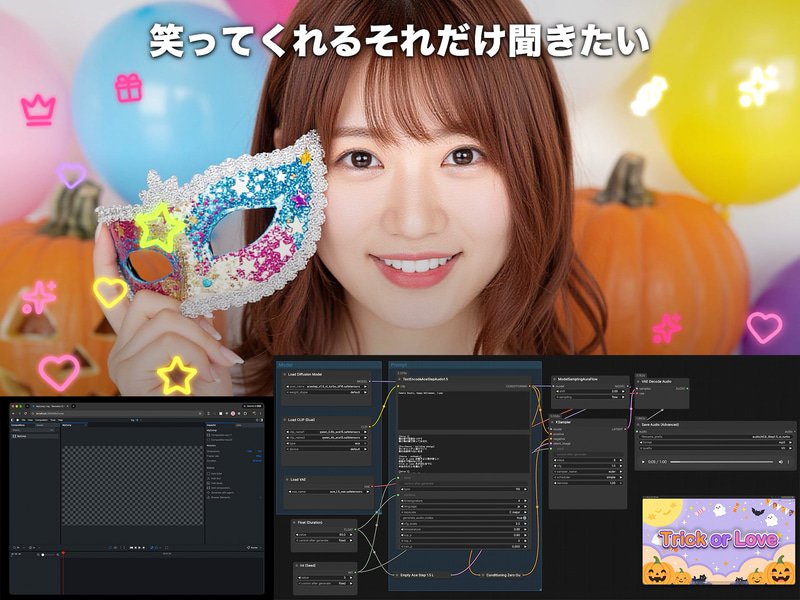The image size is (800, 600).
Task: Collapse the VAE Decode Audio node
Action: pos(638,382)
